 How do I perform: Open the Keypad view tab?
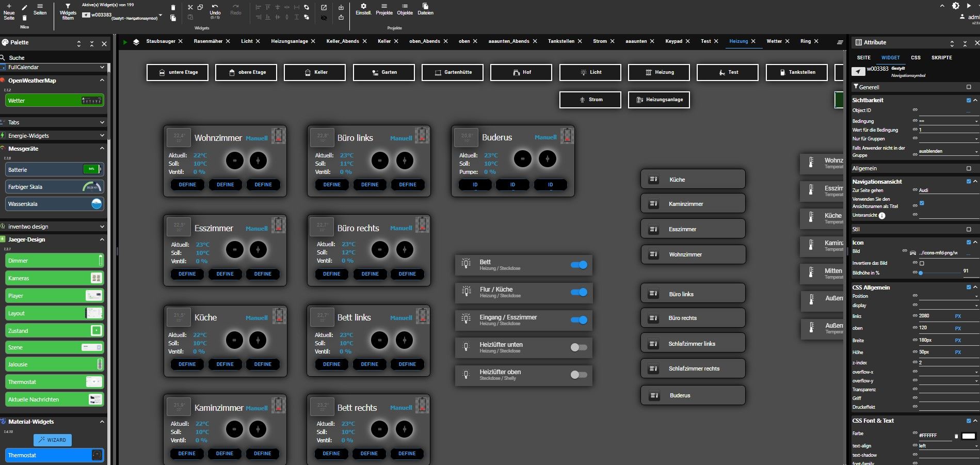point(673,41)
